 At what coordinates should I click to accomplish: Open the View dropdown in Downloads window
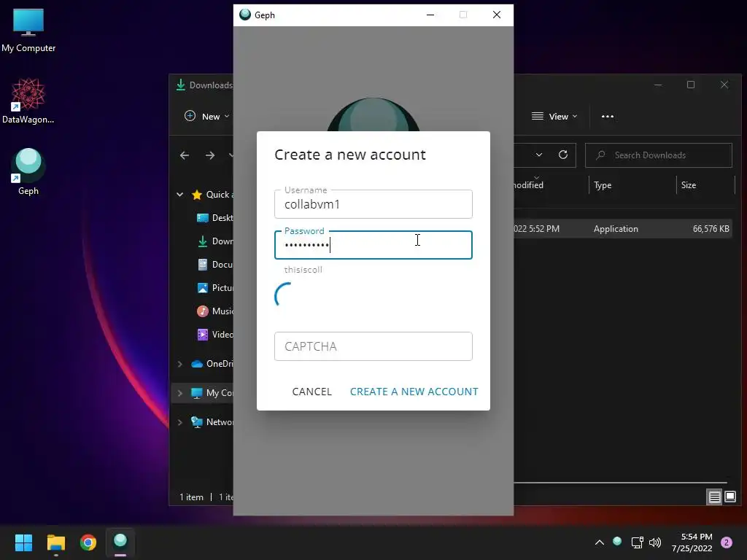tap(554, 116)
